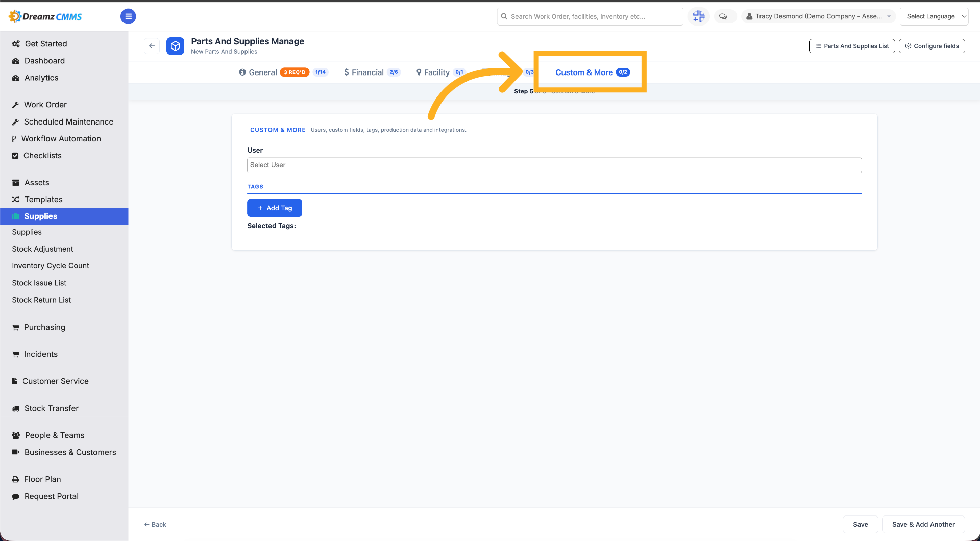
Task: Click the Floor Plan printer icon
Action: (x=15, y=479)
